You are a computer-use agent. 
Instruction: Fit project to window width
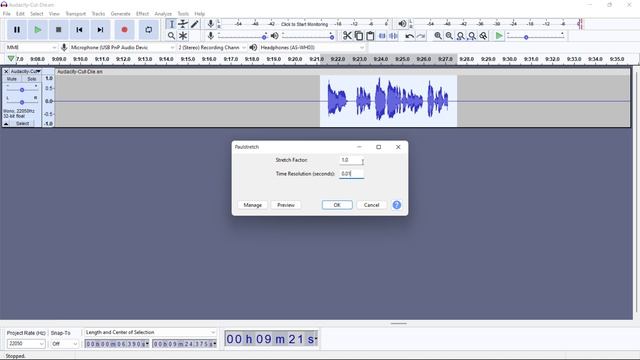[x=472, y=36]
